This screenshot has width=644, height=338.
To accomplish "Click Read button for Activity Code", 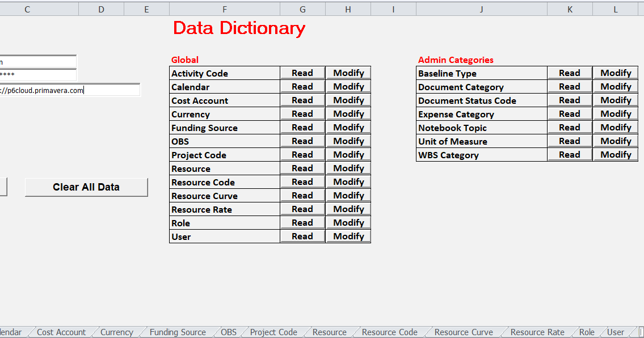I will point(302,73).
